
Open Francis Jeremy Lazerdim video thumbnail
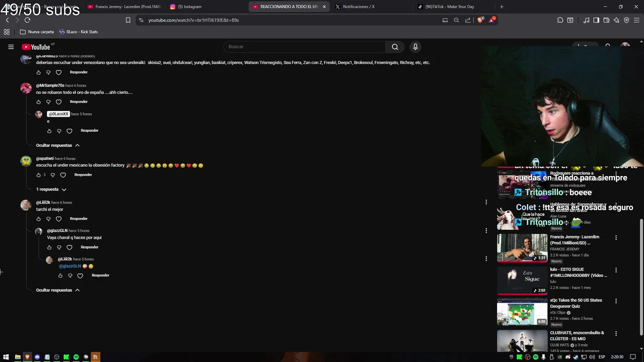(x=522, y=248)
